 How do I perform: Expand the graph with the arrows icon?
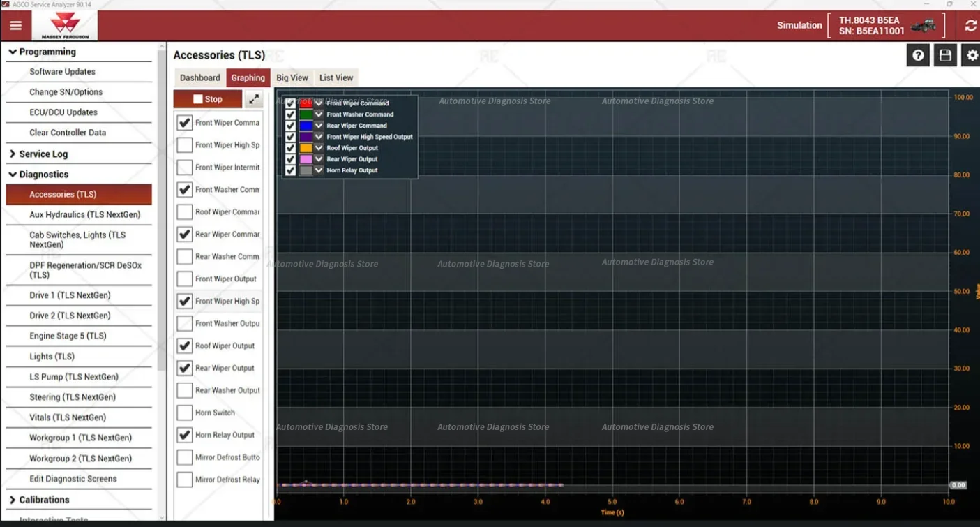(254, 99)
